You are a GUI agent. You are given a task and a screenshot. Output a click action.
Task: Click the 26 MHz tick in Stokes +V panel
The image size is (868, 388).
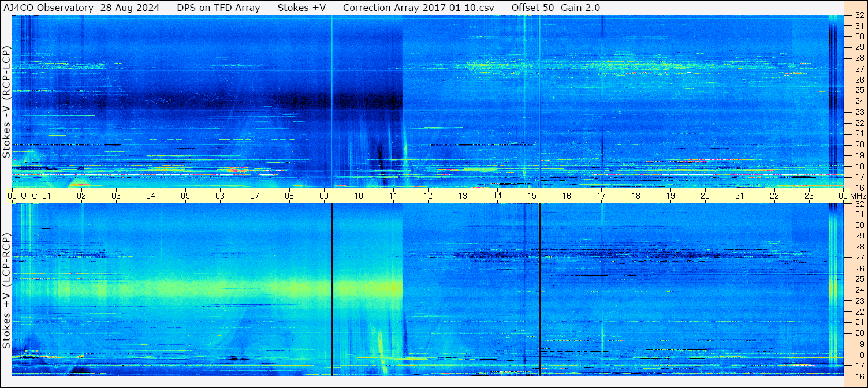pos(859,268)
